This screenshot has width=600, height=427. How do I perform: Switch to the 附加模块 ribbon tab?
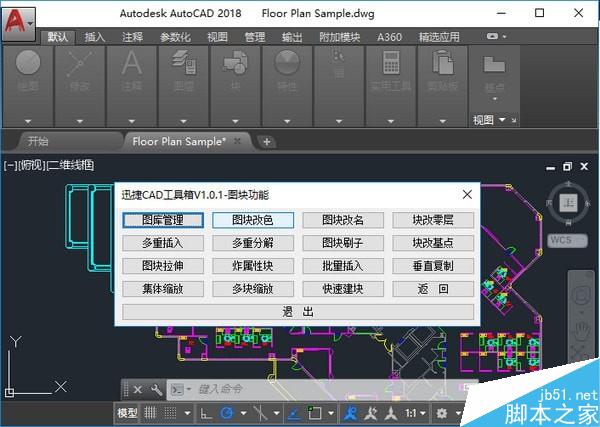(340, 37)
